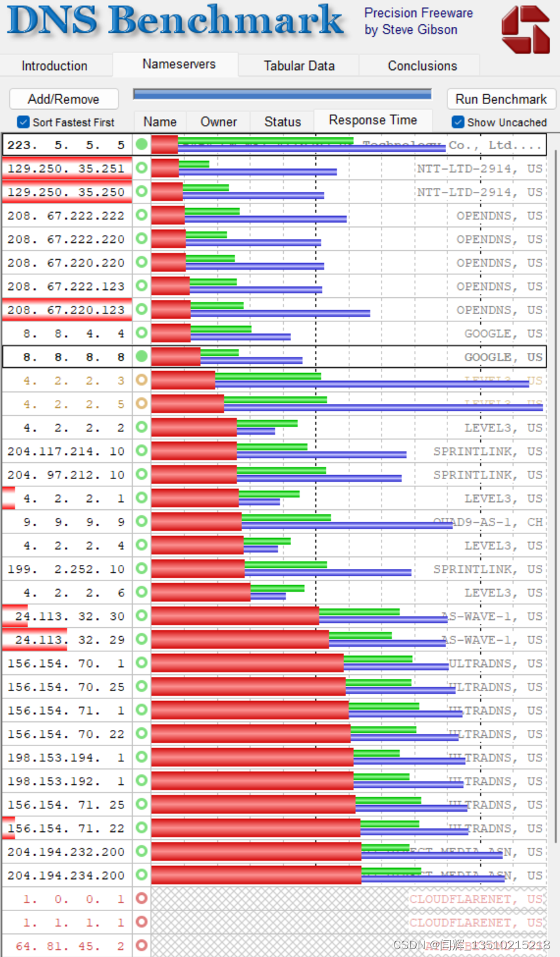Select the 198.153.192.1 IP address
This screenshot has width=560, height=957.
(66, 781)
